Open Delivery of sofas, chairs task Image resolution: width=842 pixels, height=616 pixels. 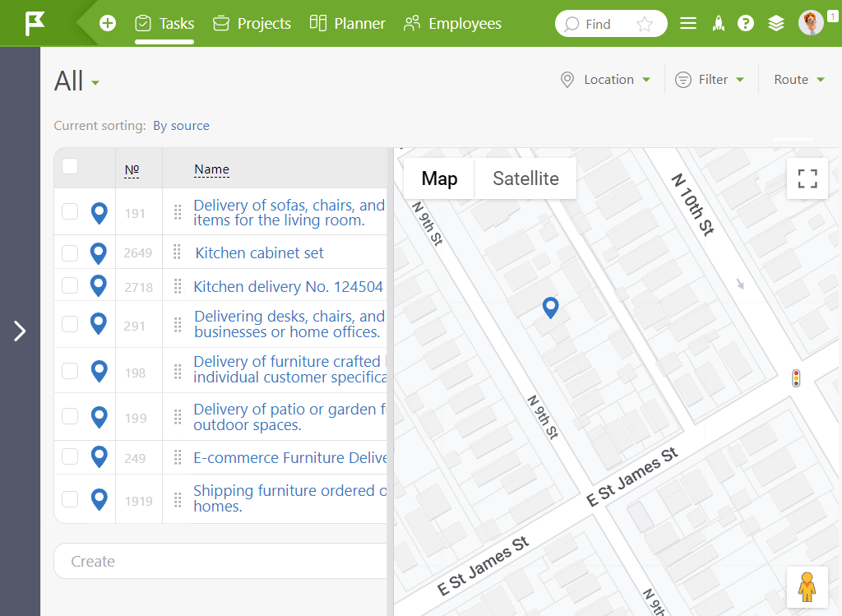click(x=289, y=213)
